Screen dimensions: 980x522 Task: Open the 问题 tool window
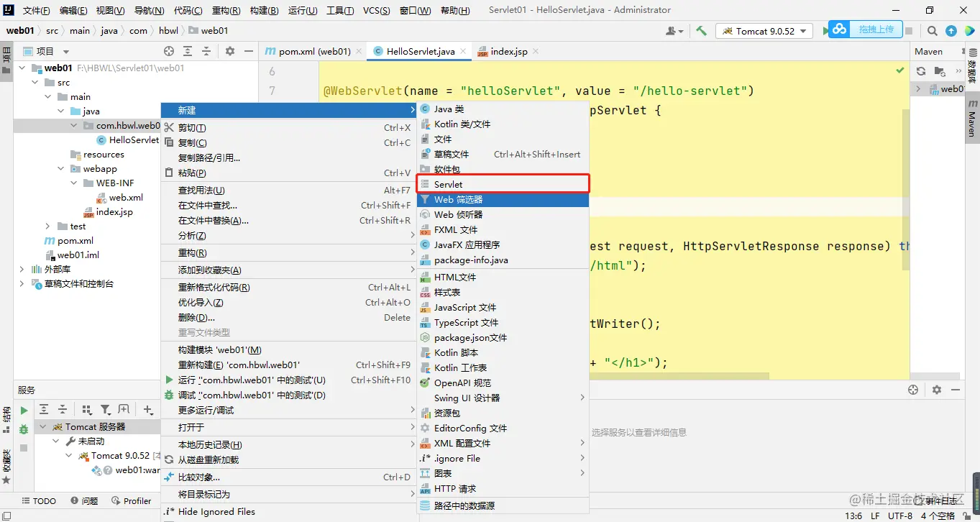click(x=84, y=501)
